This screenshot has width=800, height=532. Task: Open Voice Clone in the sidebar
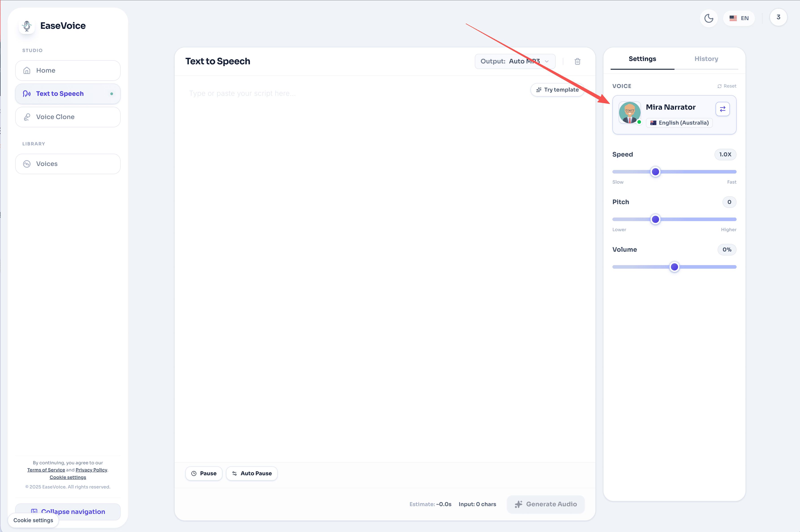coord(68,117)
